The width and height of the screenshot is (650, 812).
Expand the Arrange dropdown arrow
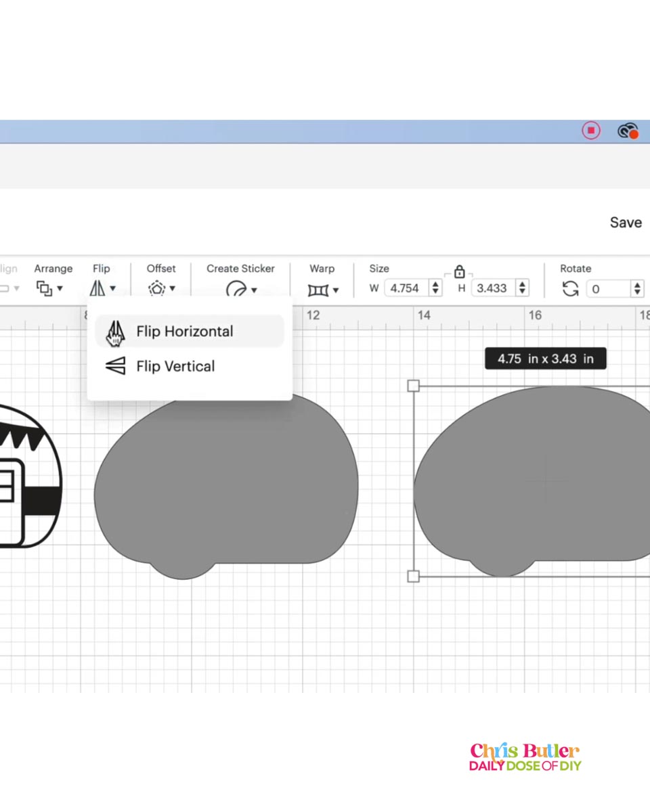[60, 289]
